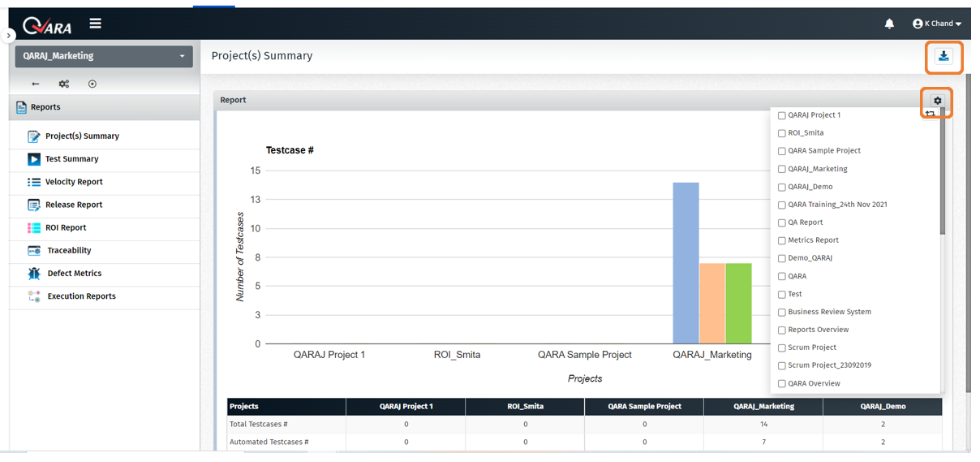Click the Total Testcases # row label
The image size is (980, 462).
(259, 424)
